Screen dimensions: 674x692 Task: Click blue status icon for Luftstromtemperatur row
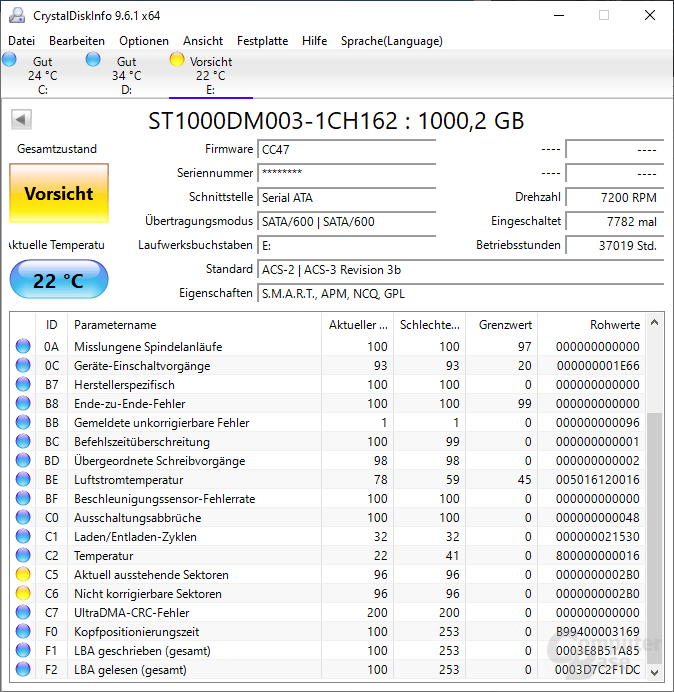[23, 480]
